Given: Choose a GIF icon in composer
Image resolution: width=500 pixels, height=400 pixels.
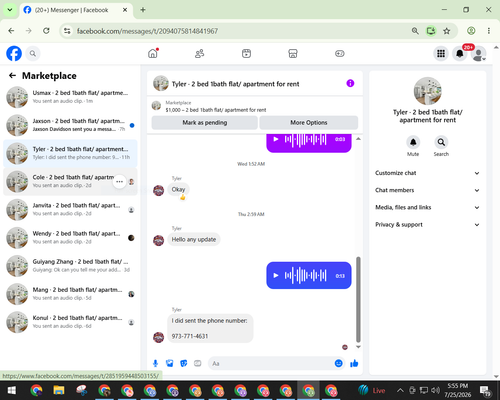Looking at the screenshot, I should pos(198,363).
